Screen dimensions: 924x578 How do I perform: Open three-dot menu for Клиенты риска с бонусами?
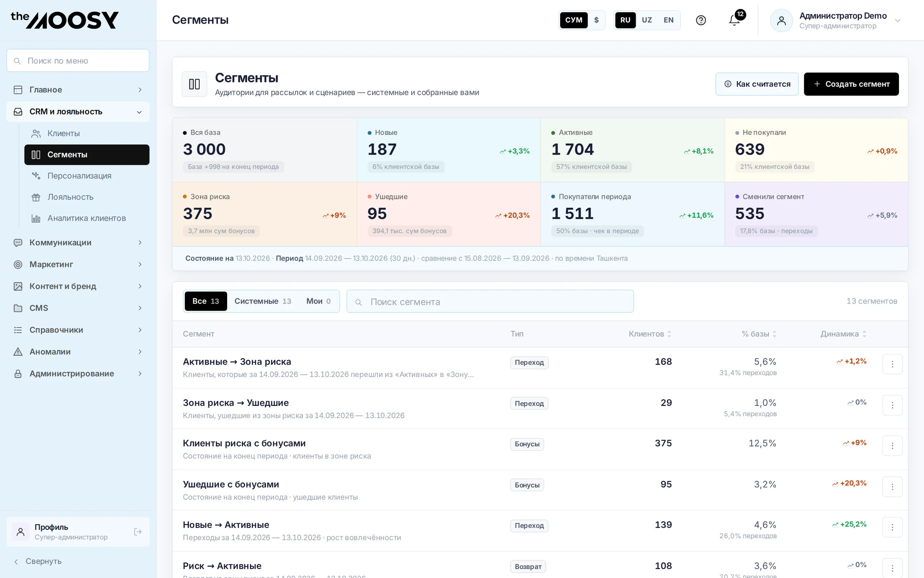[x=892, y=446]
